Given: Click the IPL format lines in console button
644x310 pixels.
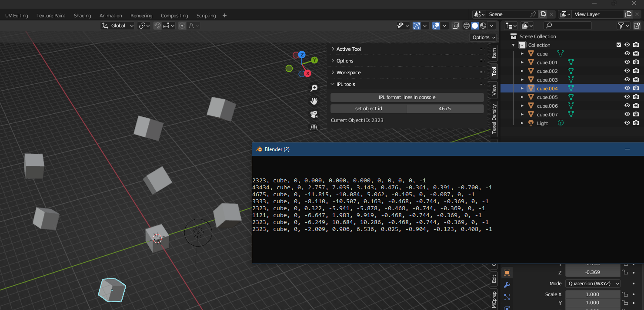Looking at the screenshot, I should click(407, 97).
